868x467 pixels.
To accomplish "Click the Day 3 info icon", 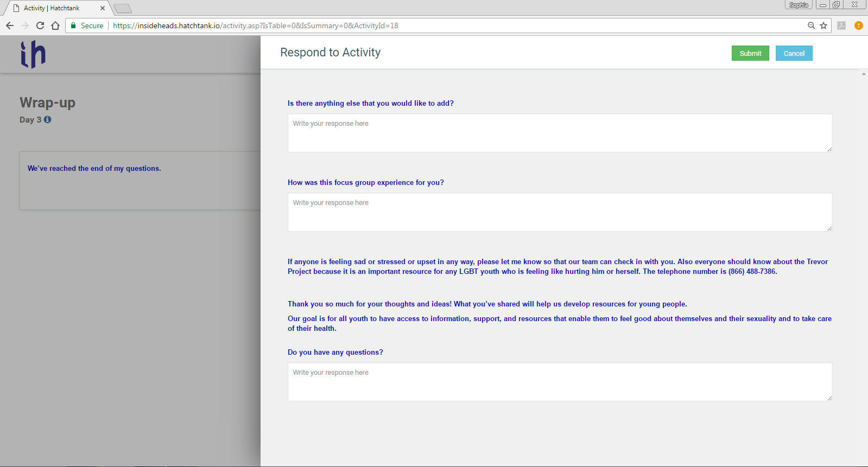I will [x=48, y=119].
